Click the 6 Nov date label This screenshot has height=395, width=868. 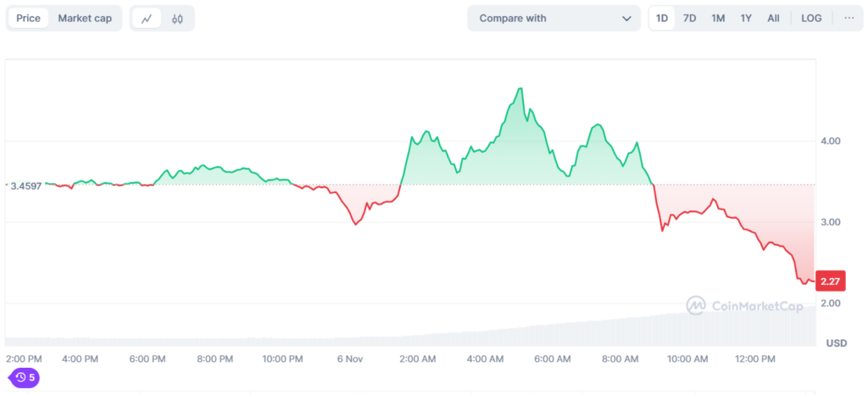coord(350,359)
